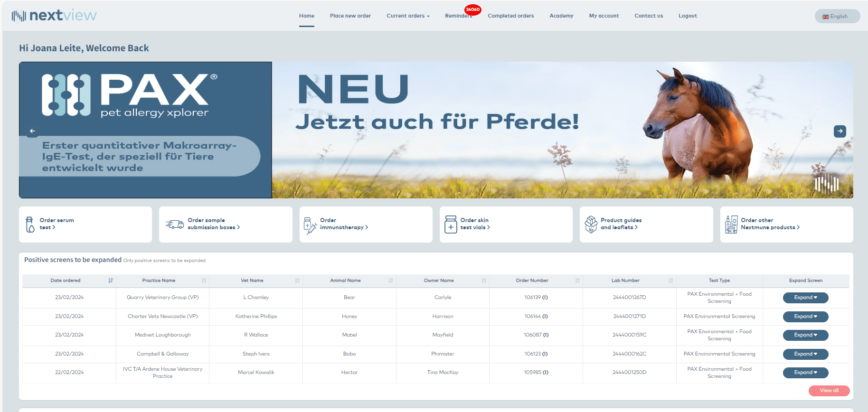Expand screen for order 106087 Mabel

[x=805, y=335]
